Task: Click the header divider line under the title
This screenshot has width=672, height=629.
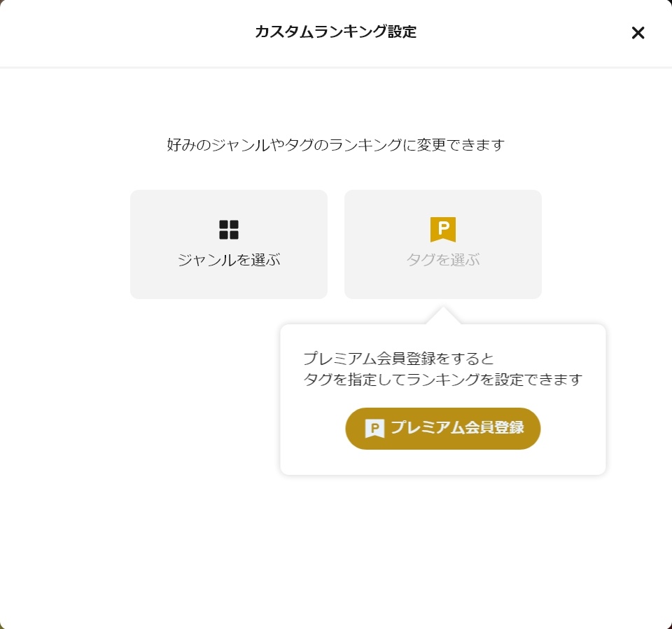Action: (335, 67)
